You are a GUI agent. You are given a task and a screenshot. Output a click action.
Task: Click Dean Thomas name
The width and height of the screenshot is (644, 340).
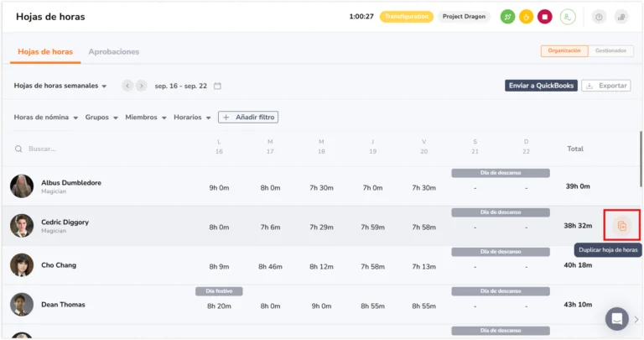click(63, 305)
